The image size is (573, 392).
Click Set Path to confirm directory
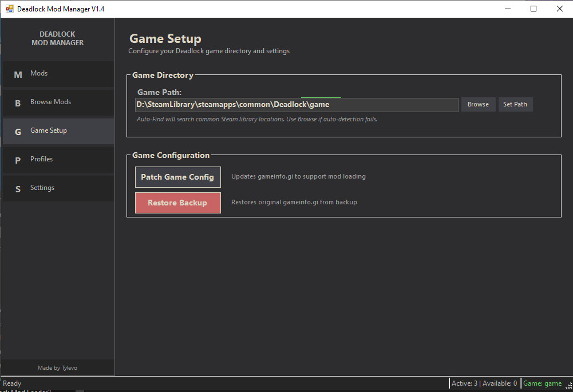515,104
